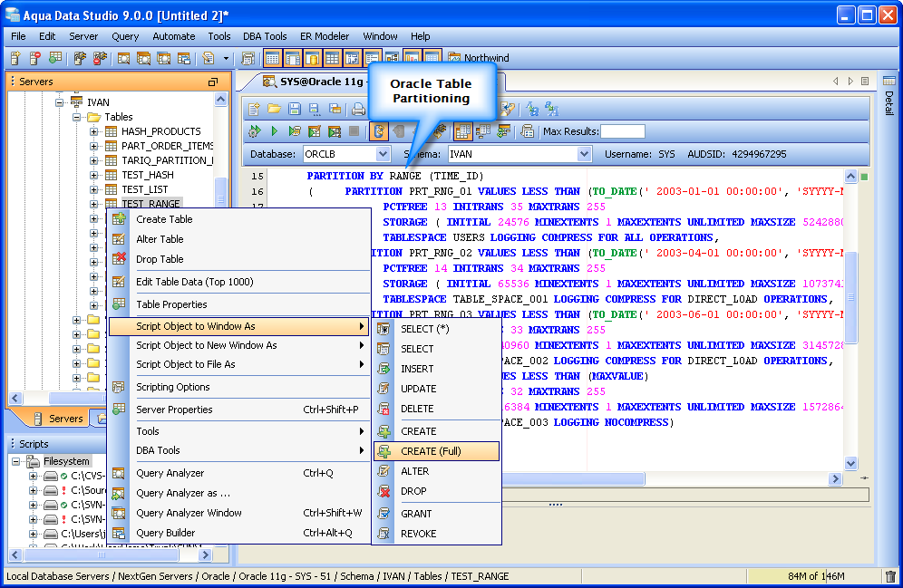Click into the Max Results input field
This screenshot has width=903, height=588.
coord(623,131)
